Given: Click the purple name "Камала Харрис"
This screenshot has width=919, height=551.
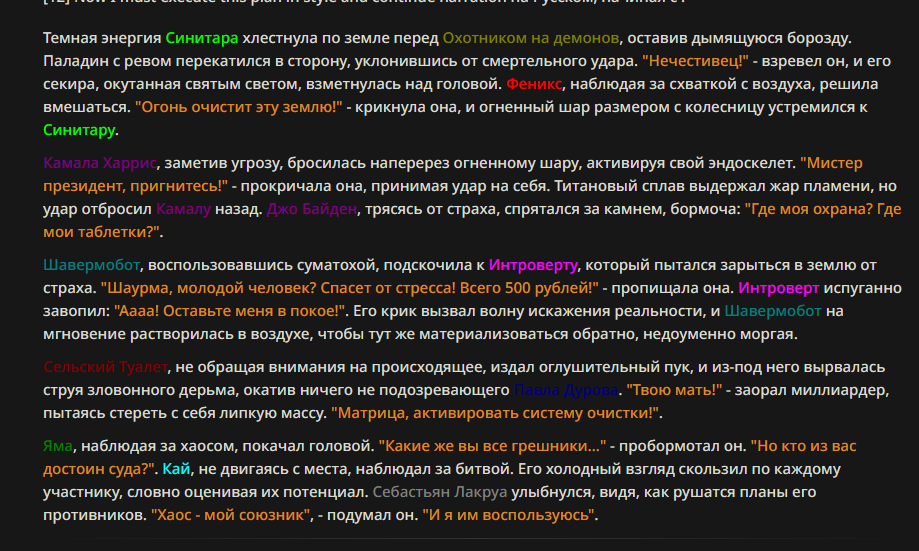Looking at the screenshot, I should [100, 163].
